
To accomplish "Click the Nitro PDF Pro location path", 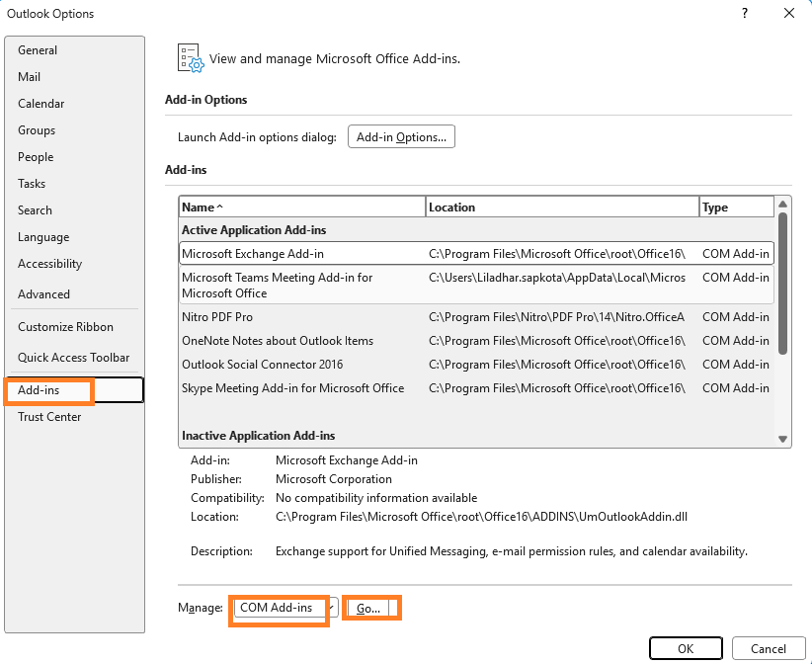I will 557,317.
